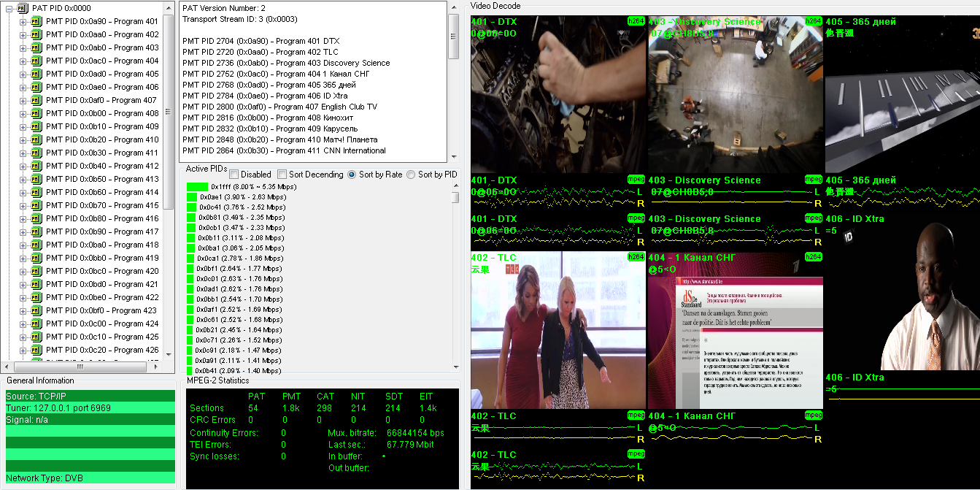Enable the Disabled checkbox in Active PIDs
The height and width of the screenshot is (490, 980).
coord(234,175)
